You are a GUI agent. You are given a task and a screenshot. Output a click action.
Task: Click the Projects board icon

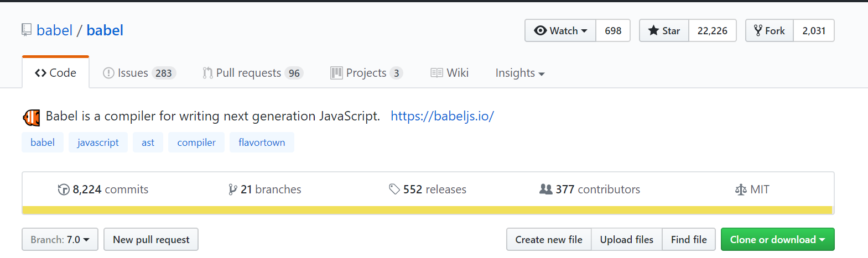click(336, 73)
